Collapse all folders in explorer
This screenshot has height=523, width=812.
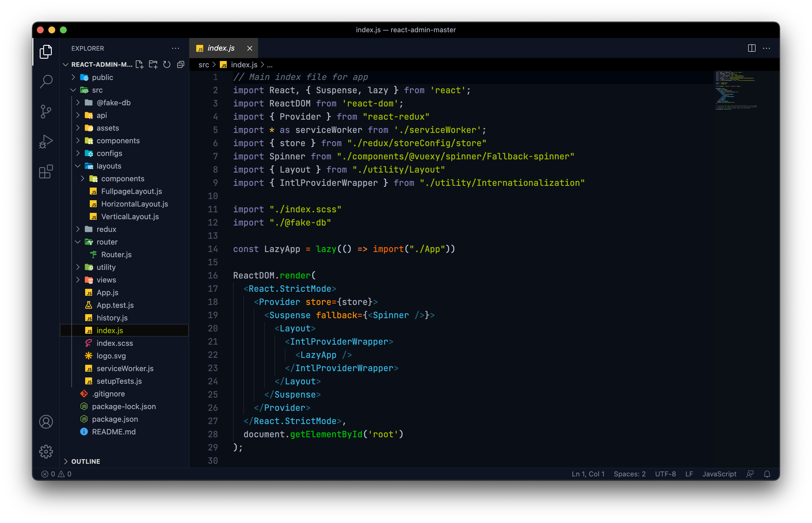pyautogui.click(x=181, y=64)
